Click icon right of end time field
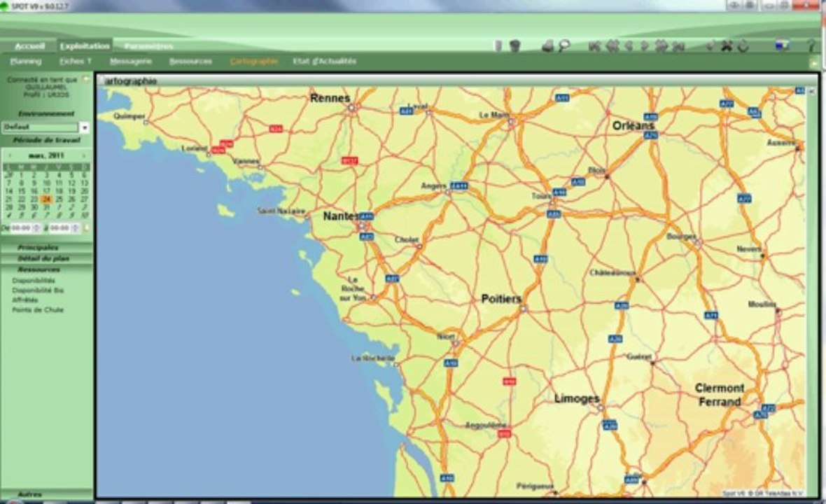This screenshot has width=826, height=504. coord(87,227)
